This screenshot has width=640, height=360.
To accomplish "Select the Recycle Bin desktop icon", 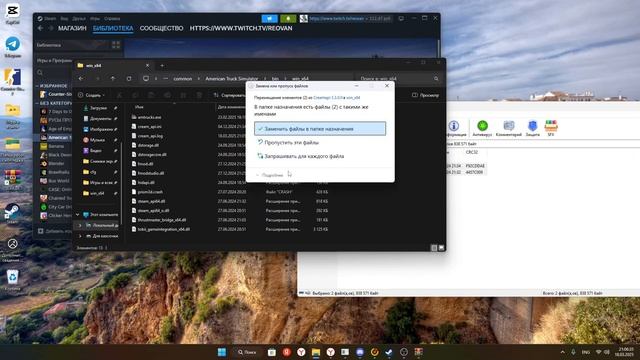I will coord(13,279).
